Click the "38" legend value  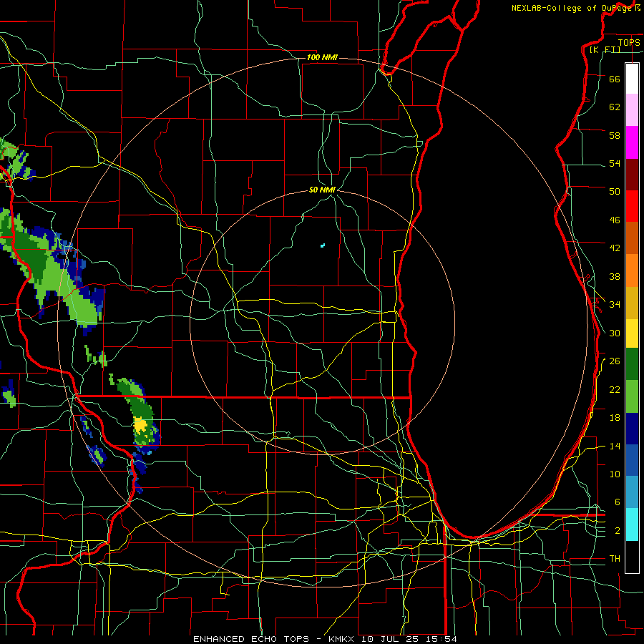coord(615,277)
